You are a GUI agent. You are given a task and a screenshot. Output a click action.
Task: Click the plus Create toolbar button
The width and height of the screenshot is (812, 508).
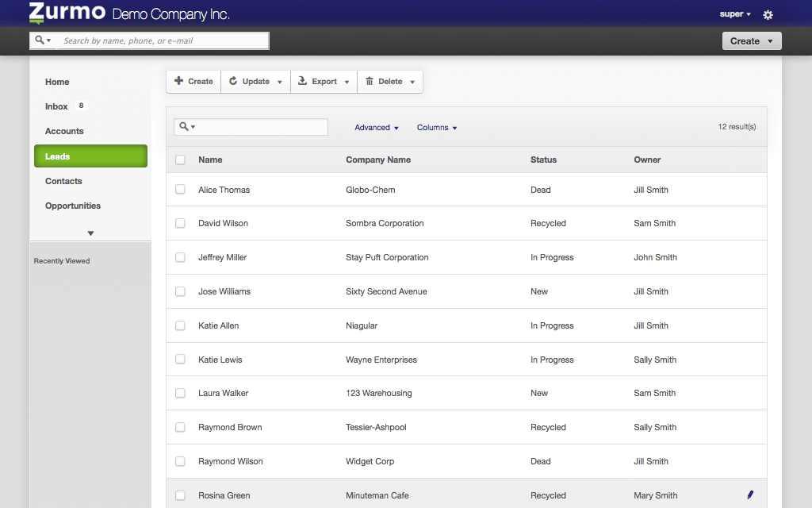pyautogui.click(x=193, y=81)
